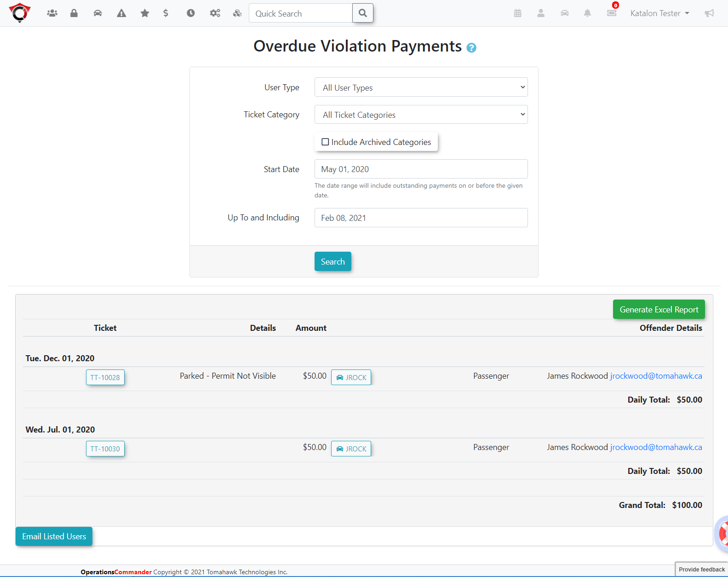Click the Ticket column header

(105, 328)
